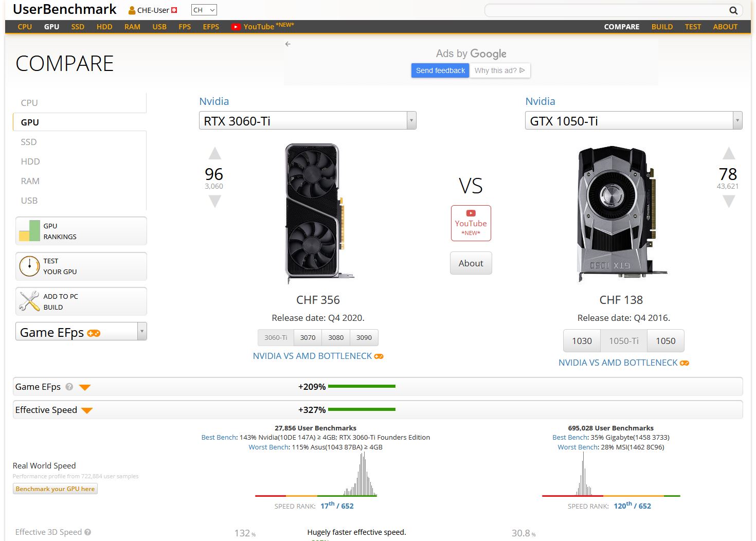Click Benchmark your GPU here link

click(x=55, y=489)
